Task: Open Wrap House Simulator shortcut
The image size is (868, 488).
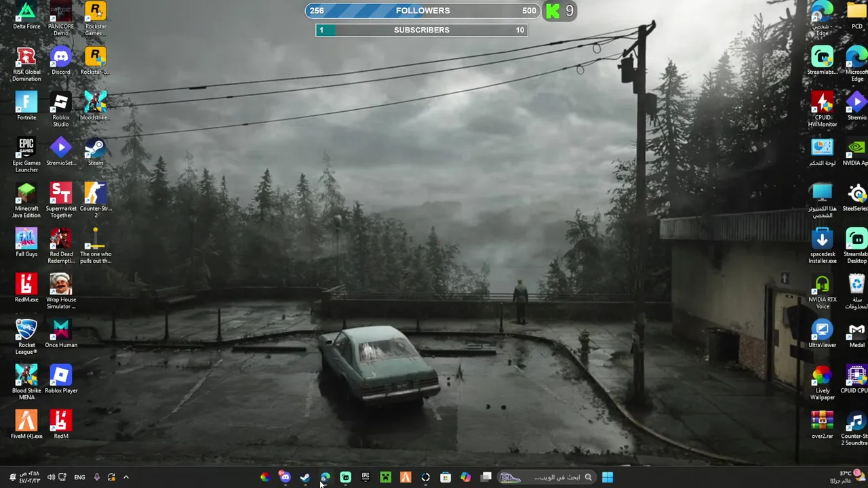Action: click(61, 291)
